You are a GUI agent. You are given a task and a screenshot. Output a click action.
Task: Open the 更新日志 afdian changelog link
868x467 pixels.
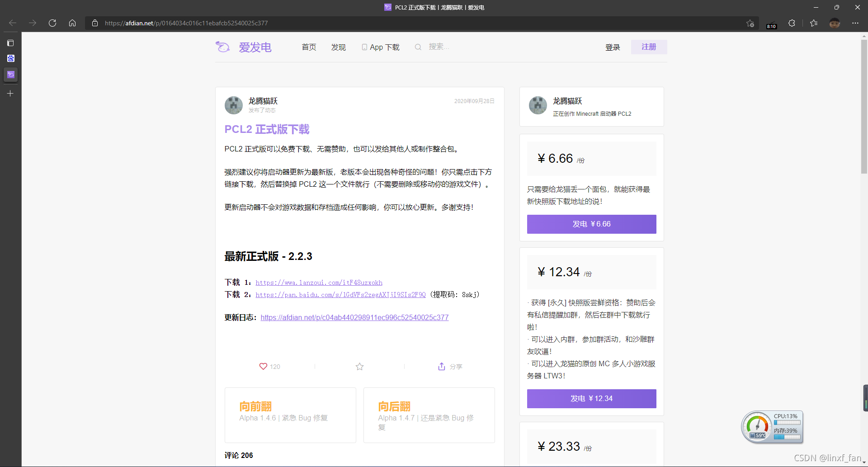pos(354,318)
